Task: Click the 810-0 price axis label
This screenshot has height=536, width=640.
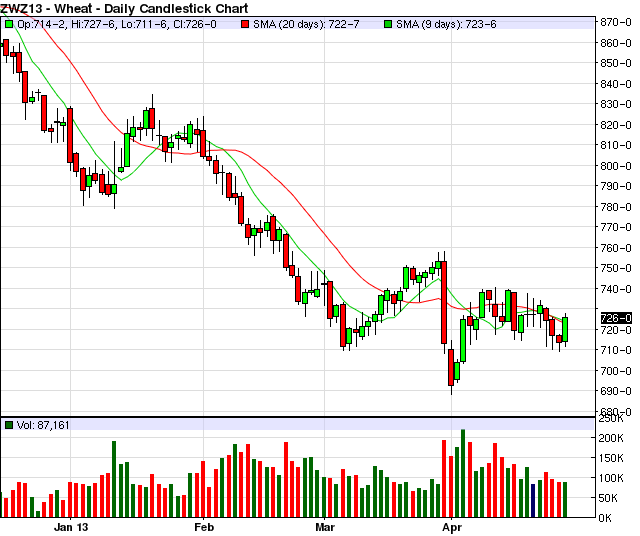Action: point(616,145)
